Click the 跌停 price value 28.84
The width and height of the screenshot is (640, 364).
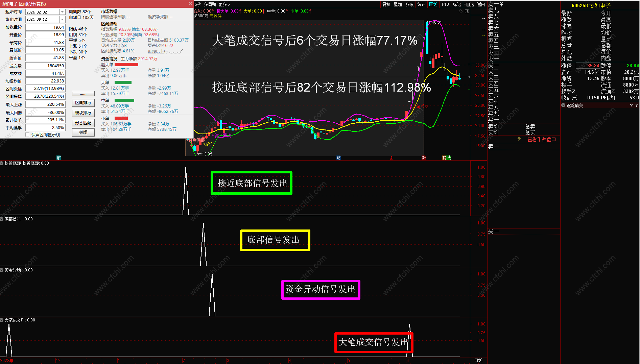633,66
